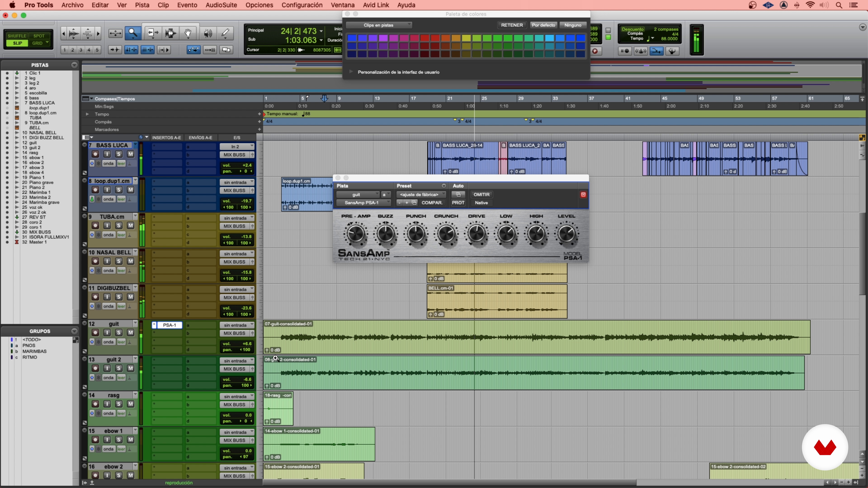Open the Pista menu
Viewport: 868px width, 488px height.
[142, 5]
